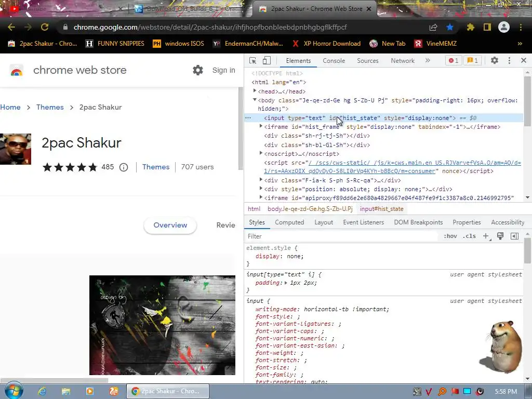Switch to the Computed pane
Image resolution: width=532 pixels, height=399 pixels.
[289, 222]
